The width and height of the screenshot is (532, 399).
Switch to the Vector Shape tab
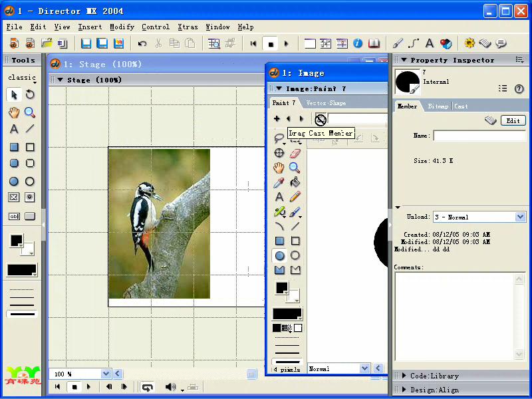coord(326,103)
